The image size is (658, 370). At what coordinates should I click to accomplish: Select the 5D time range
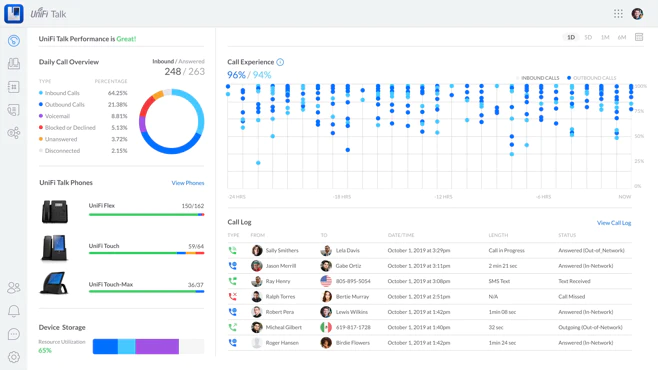point(588,37)
